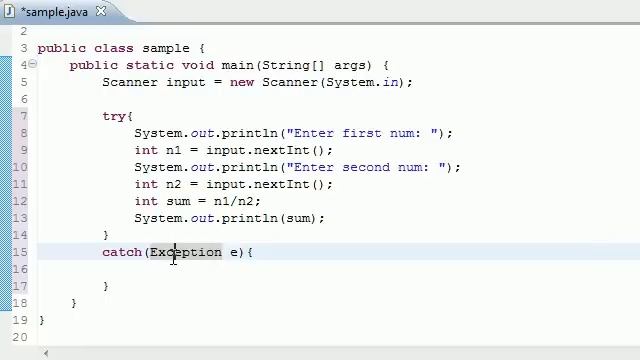
Task: Click the "Enter first num: " string
Action: (362, 133)
